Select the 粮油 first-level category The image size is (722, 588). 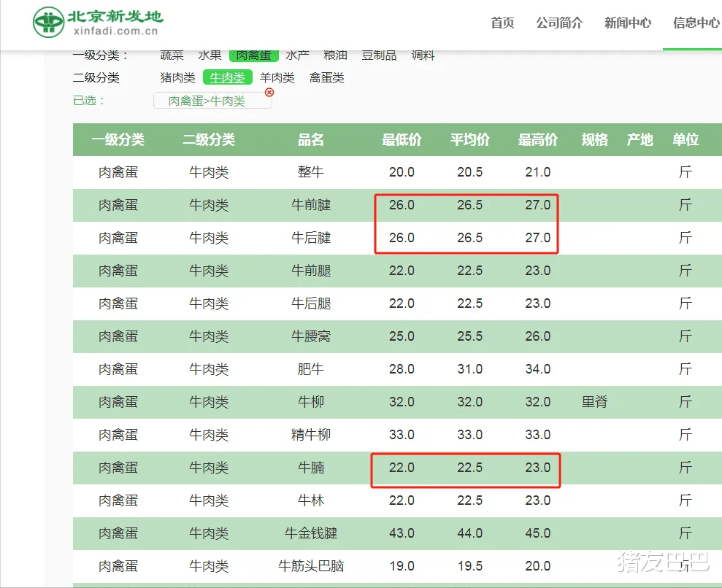[x=335, y=55]
